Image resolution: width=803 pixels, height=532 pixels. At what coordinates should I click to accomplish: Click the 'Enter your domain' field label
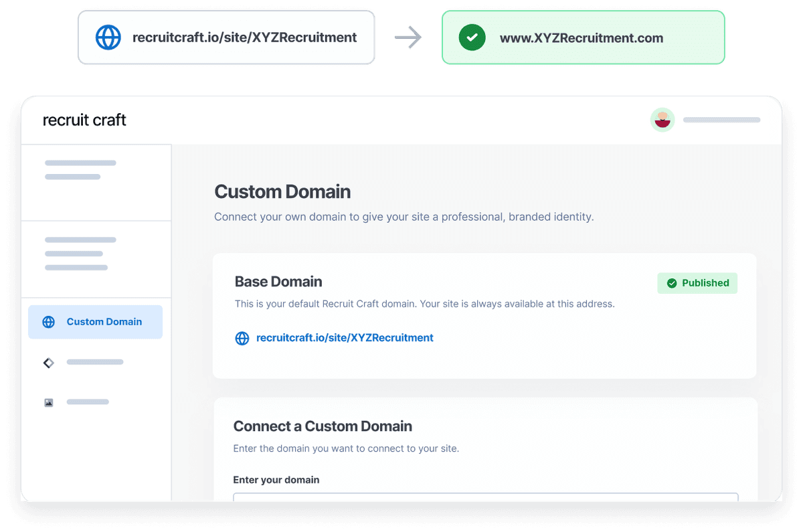tap(276, 480)
